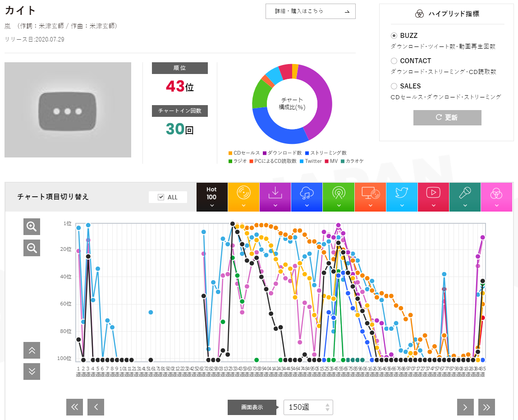Go to next page with right arrow
The width and height of the screenshot is (518, 420).
pyautogui.click(x=465, y=407)
